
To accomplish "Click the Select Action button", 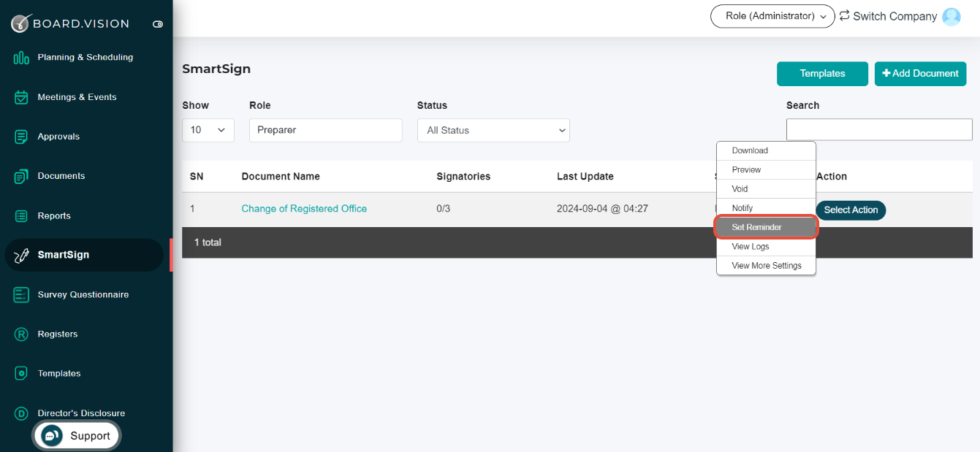I will (851, 210).
